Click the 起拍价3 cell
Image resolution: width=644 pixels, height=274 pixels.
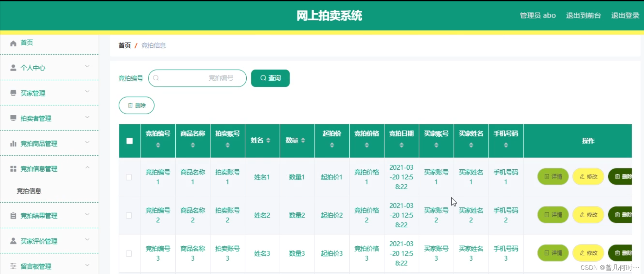click(332, 253)
